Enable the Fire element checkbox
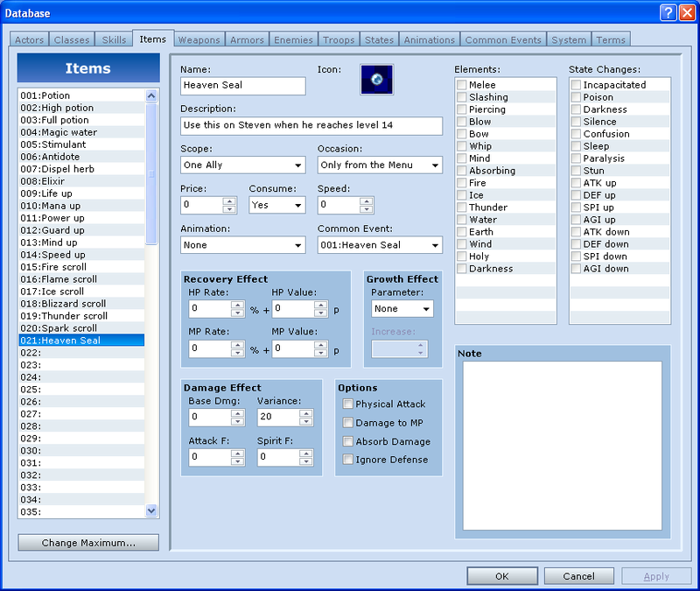700x591 pixels. click(x=461, y=183)
